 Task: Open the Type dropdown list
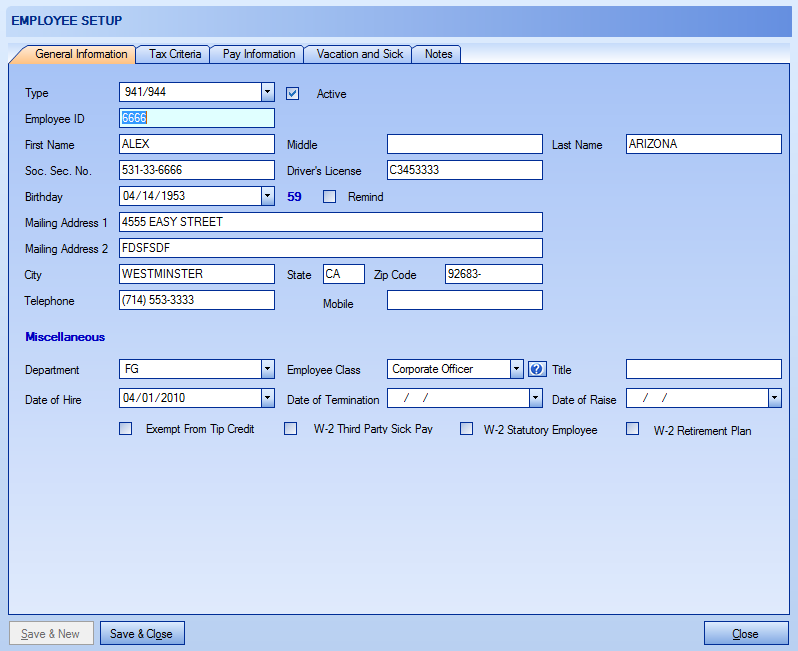[267, 93]
